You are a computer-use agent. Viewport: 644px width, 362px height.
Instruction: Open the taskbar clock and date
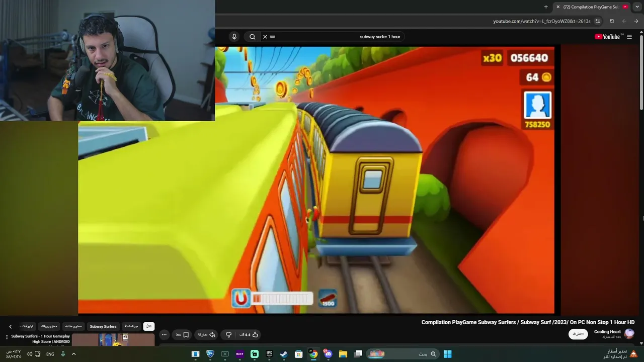coord(14,354)
